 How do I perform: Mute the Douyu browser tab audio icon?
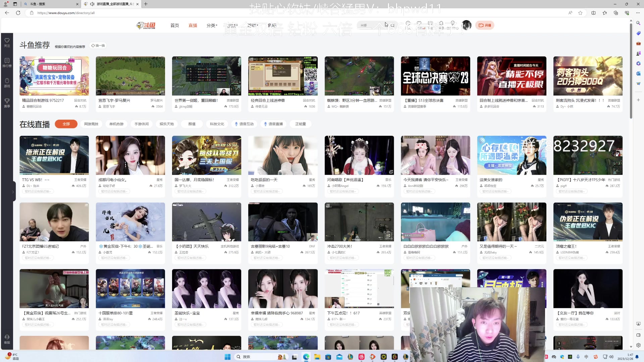point(92,4)
